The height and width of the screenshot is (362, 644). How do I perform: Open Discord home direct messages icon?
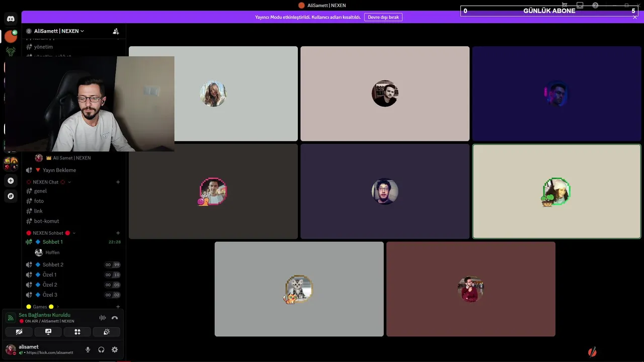coord(11,19)
